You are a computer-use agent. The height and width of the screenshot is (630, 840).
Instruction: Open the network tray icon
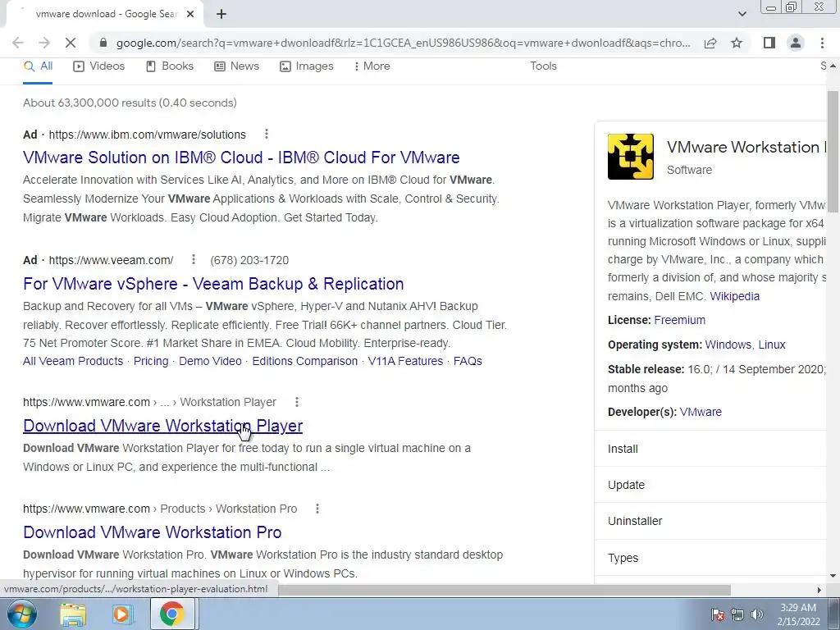point(737,614)
